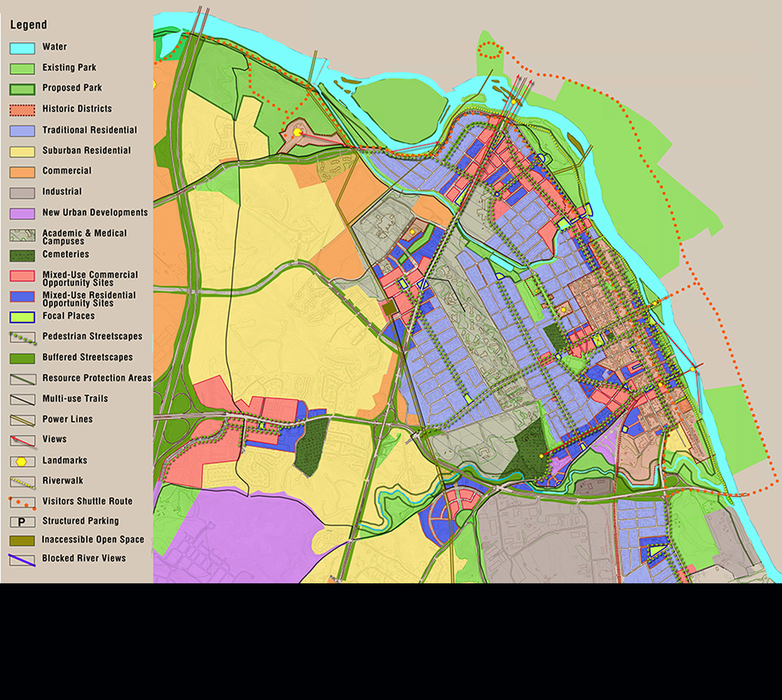
Task: Click the "Traditional Residential" label
Action: click(x=90, y=130)
